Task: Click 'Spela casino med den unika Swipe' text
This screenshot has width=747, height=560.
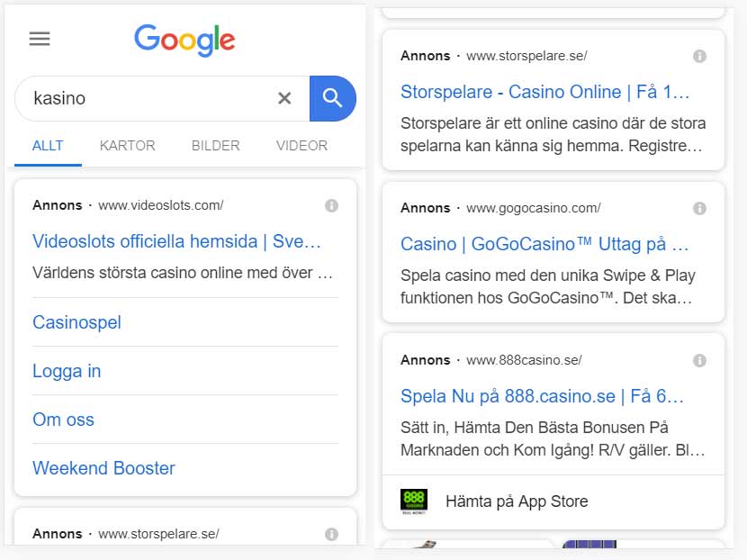Action: coord(548,286)
